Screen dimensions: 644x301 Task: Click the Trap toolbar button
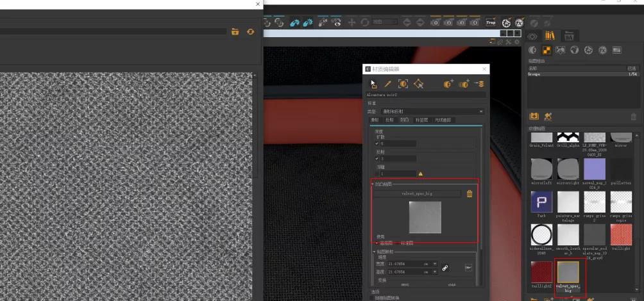(x=491, y=22)
